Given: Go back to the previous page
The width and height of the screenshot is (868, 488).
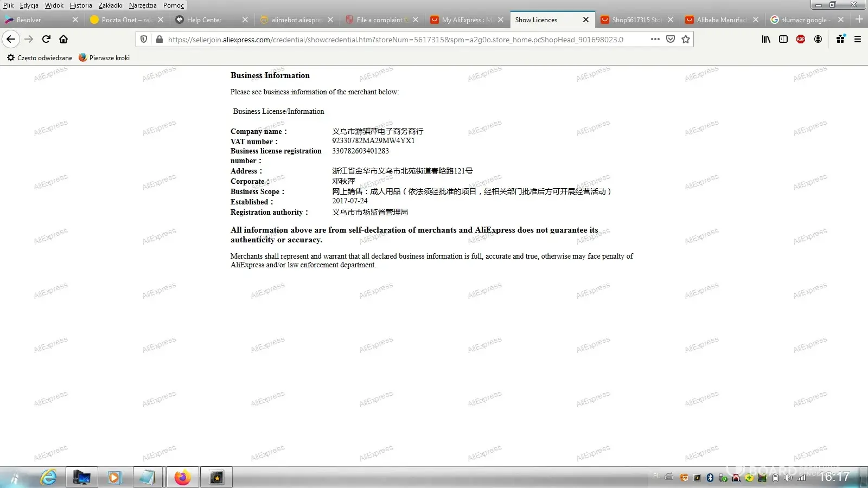Looking at the screenshot, I should (11, 39).
